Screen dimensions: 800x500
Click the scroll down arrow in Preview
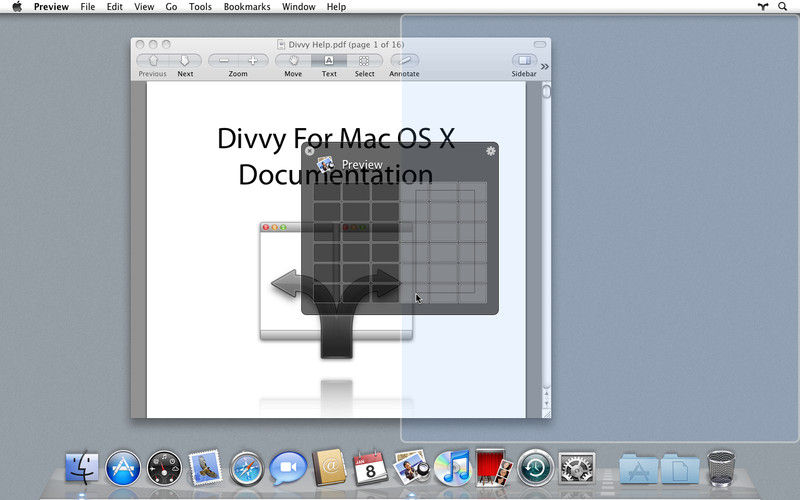tap(546, 404)
